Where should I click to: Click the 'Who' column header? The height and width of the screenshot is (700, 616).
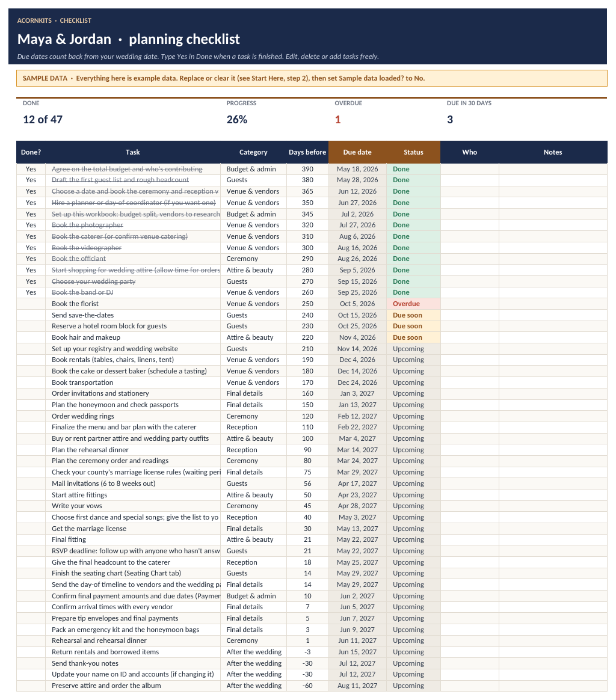click(469, 152)
